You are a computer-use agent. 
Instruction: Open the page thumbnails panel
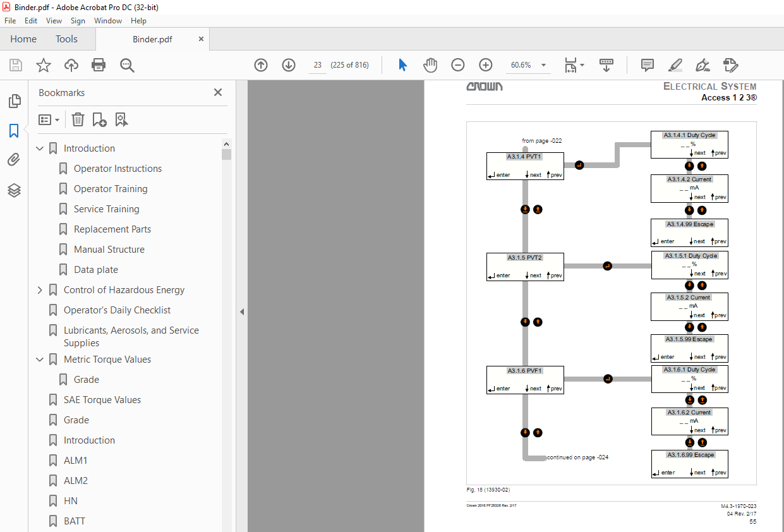pyautogui.click(x=14, y=101)
